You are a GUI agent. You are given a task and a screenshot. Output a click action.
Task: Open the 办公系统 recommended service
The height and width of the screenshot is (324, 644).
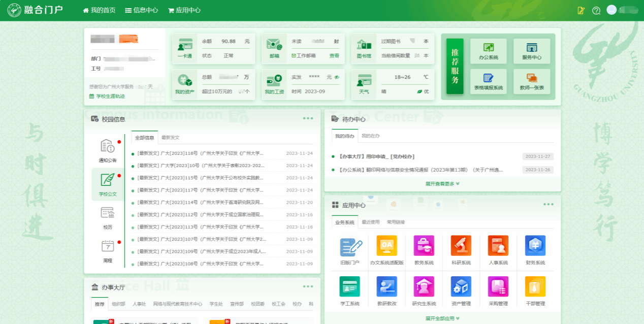click(x=489, y=51)
